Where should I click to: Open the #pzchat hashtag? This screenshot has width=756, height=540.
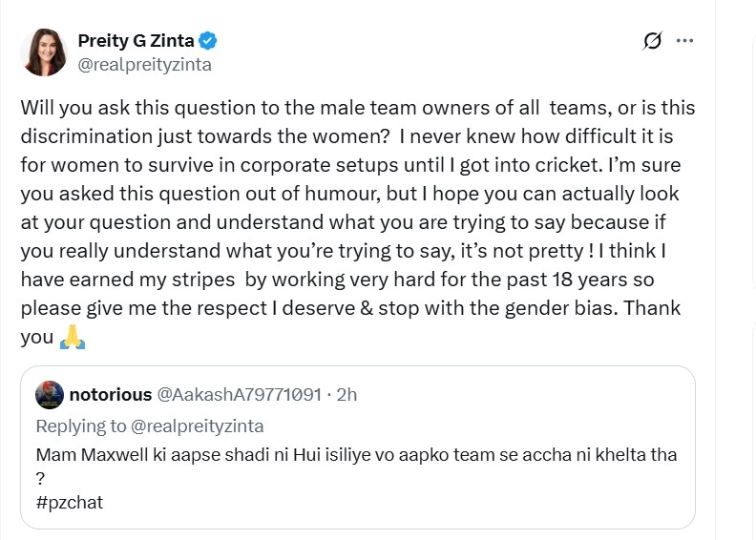70,503
